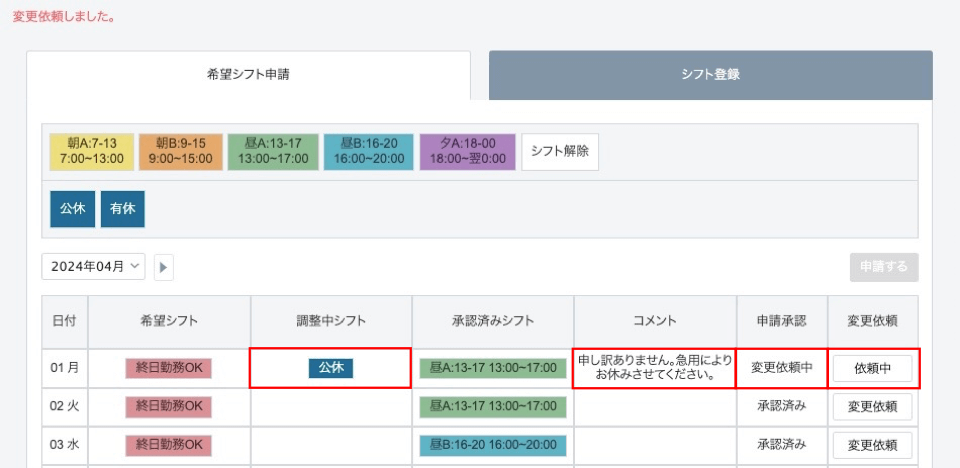
Task: Click the approved 昼B:16-20 shift on 03 水
Action: 493,445
